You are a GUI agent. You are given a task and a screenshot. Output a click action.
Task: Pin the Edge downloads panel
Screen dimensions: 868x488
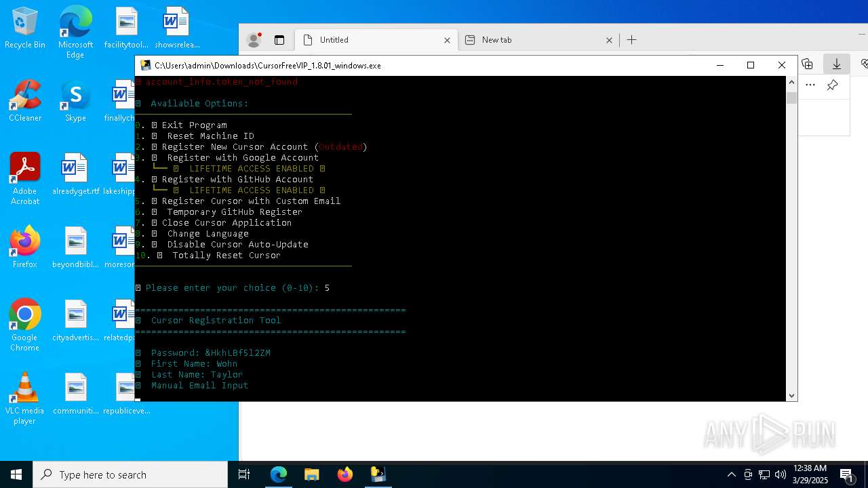coord(832,85)
